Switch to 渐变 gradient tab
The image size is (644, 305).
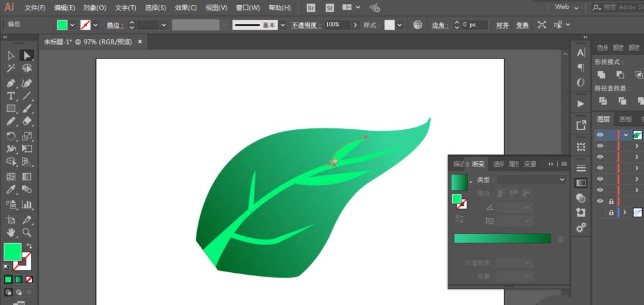478,164
